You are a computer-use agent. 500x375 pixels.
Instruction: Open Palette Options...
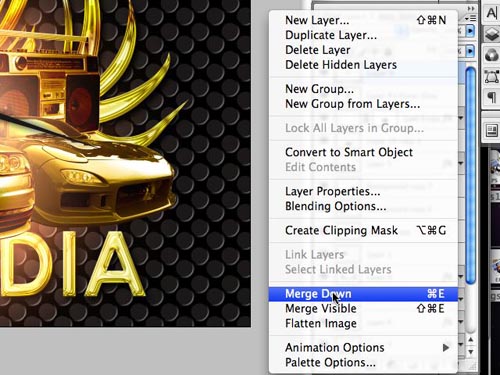coord(363,362)
